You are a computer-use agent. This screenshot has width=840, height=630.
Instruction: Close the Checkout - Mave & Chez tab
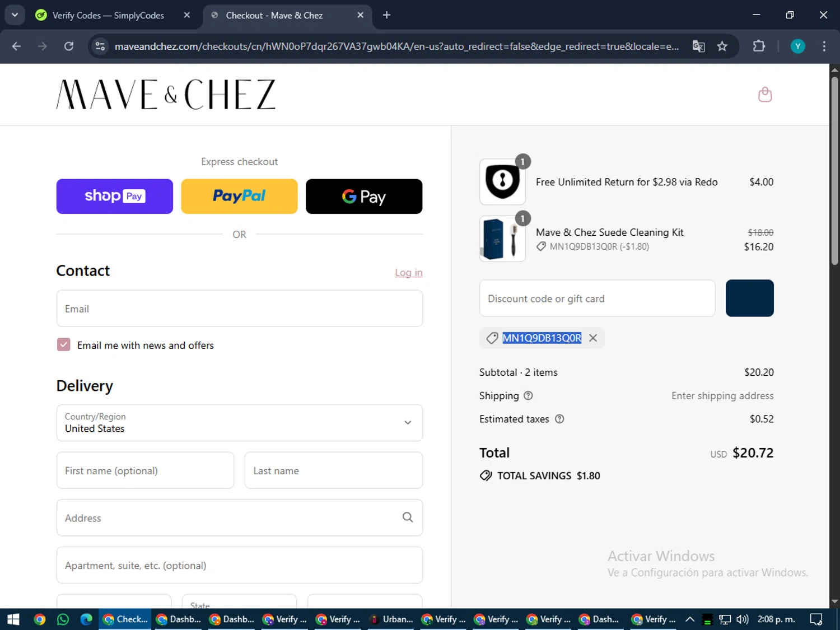pyautogui.click(x=361, y=15)
